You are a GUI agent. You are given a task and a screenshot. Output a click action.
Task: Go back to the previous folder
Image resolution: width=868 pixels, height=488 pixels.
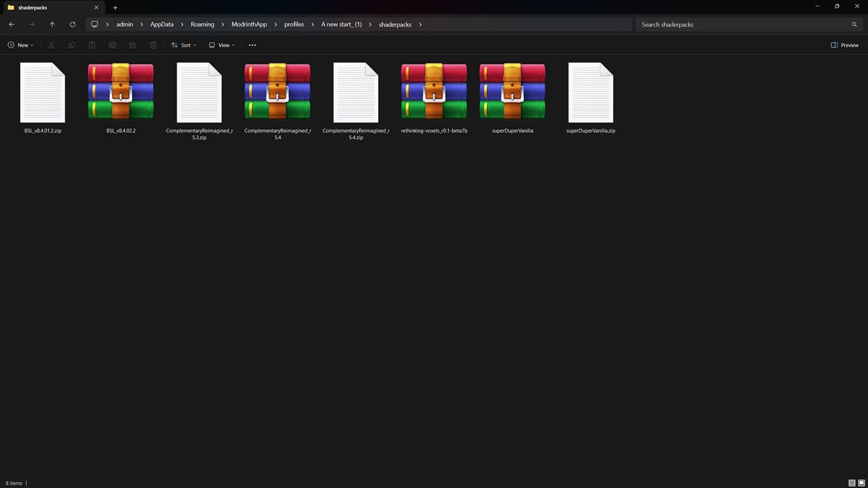point(12,24)
